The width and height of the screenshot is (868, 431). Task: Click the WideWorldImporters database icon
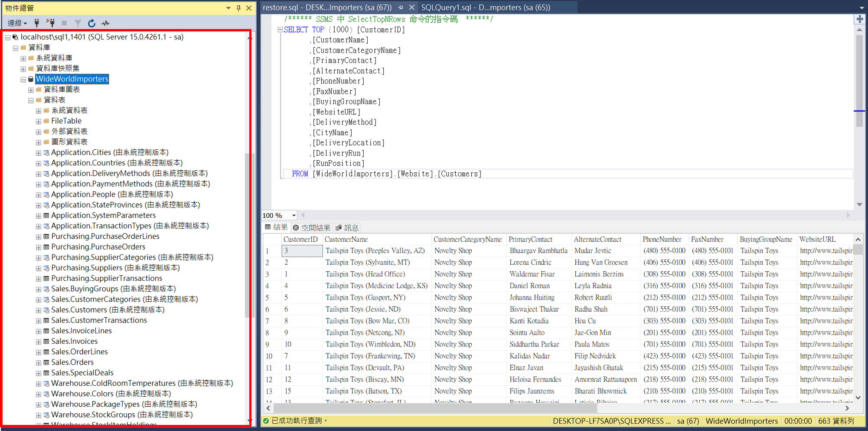[31, 79]
